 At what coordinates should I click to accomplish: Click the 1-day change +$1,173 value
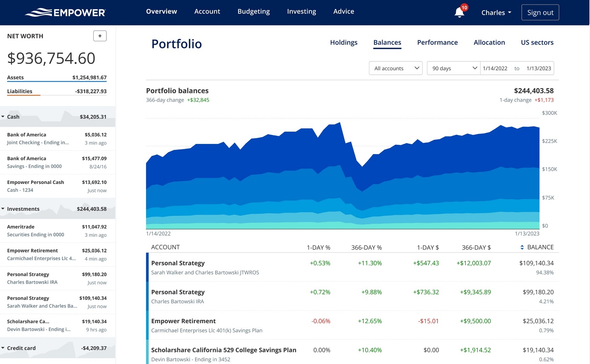(x=544, y=100)
